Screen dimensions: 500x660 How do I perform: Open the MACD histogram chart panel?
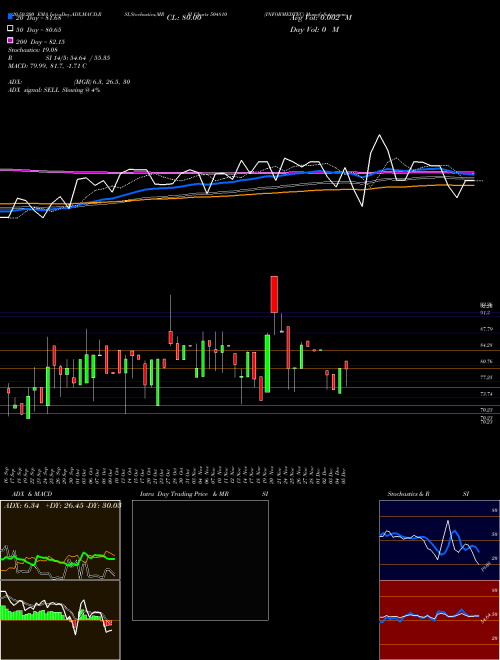click(60, 620)
